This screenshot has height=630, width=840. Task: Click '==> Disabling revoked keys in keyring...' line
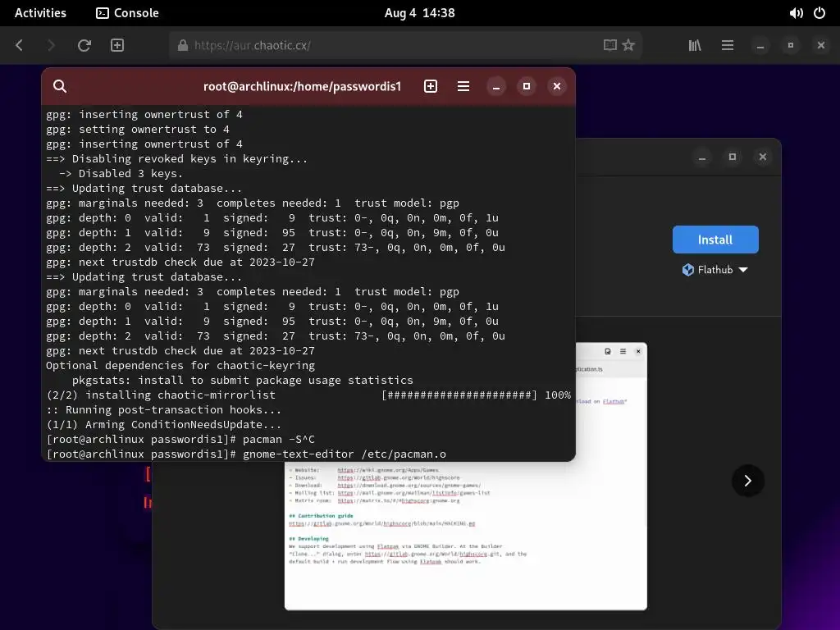pyautogui.click(x=177, y=158)
